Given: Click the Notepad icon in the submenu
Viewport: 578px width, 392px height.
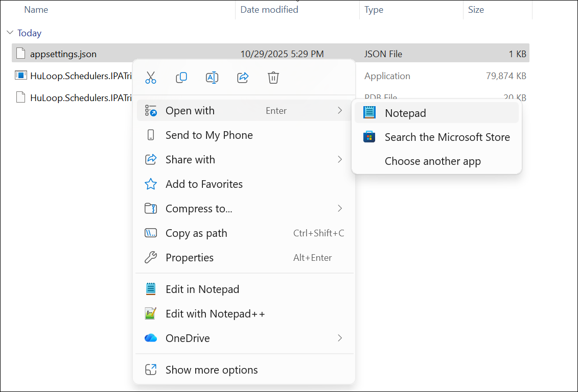Looking at the screenshot, I should tap(369, 113).
